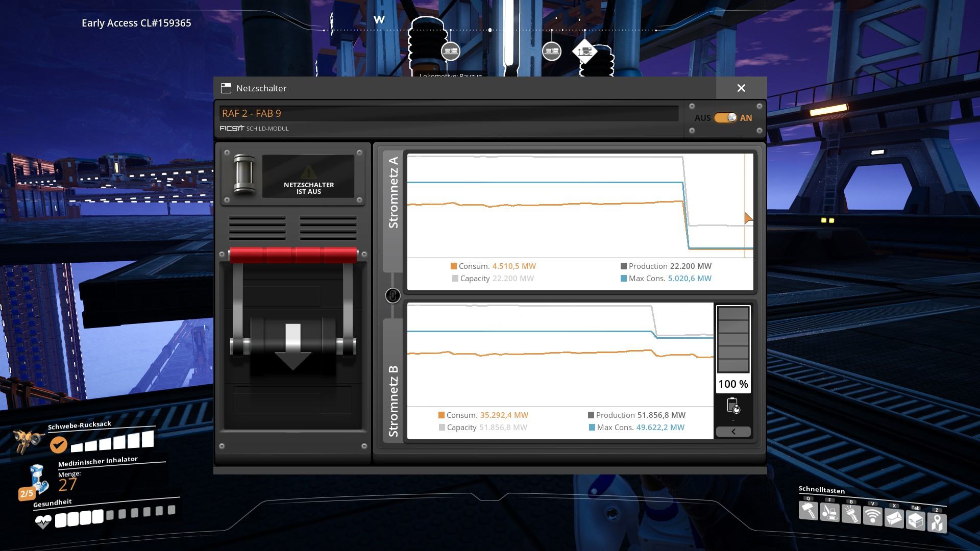Click the Early Access CL#159365 text
The height and width of the screenshot is (551, 980).
pos(136,23)
